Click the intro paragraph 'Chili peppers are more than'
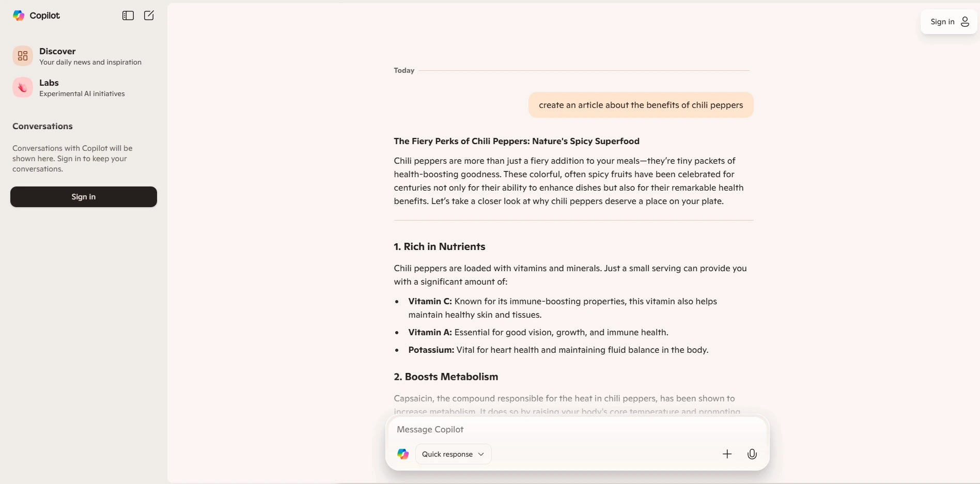980x484 pixels. pos(569,181)
